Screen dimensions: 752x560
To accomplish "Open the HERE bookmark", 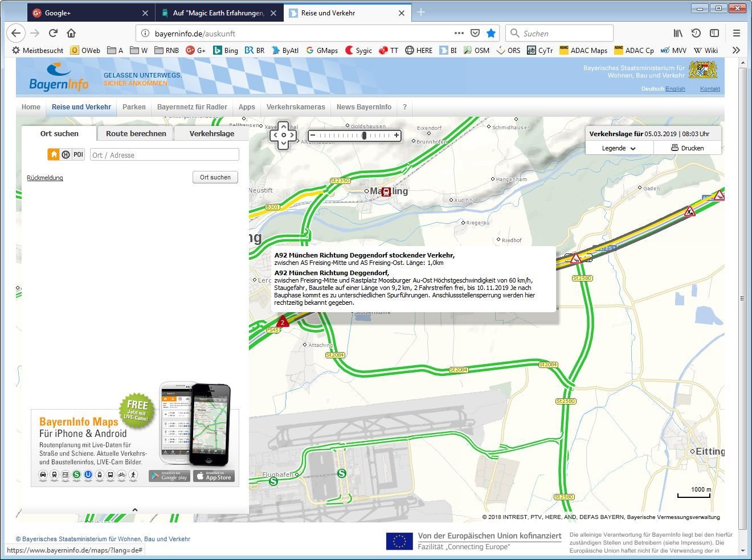I will [x=419, y=50].
